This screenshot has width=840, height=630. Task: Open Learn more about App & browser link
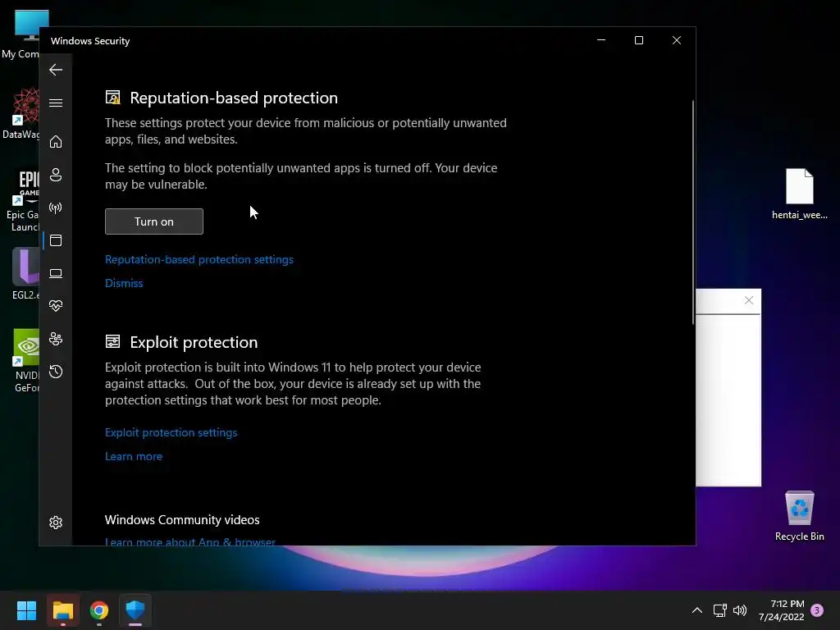[x=190, y=541]
